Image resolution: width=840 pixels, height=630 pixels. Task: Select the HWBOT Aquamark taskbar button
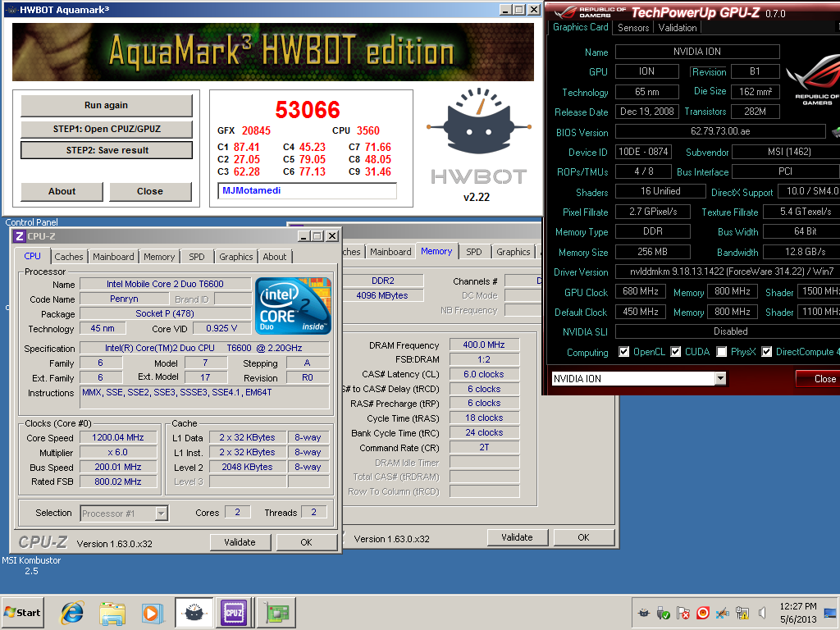tap(194, 612)
